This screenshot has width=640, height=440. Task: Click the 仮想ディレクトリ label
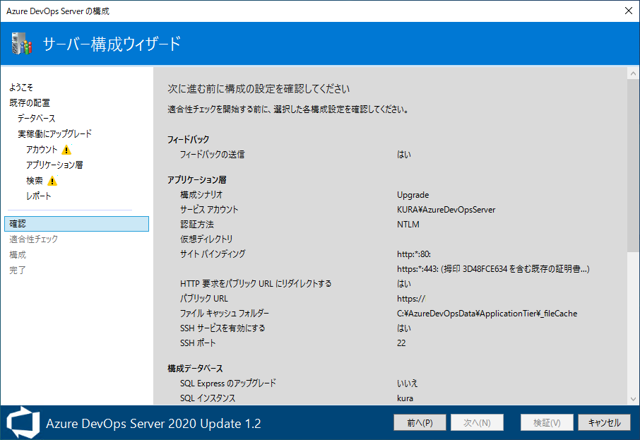tap(206, 239)
